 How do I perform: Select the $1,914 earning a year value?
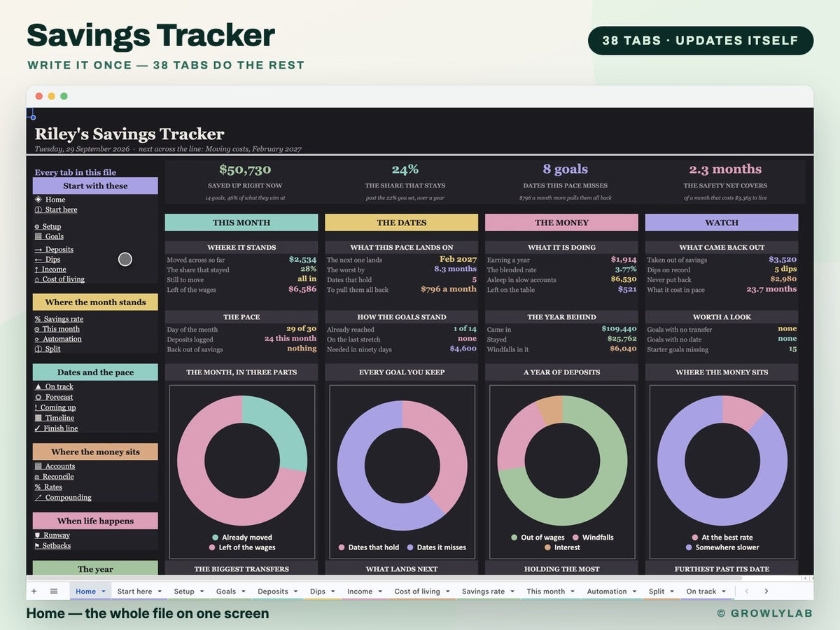click(623, 259)
